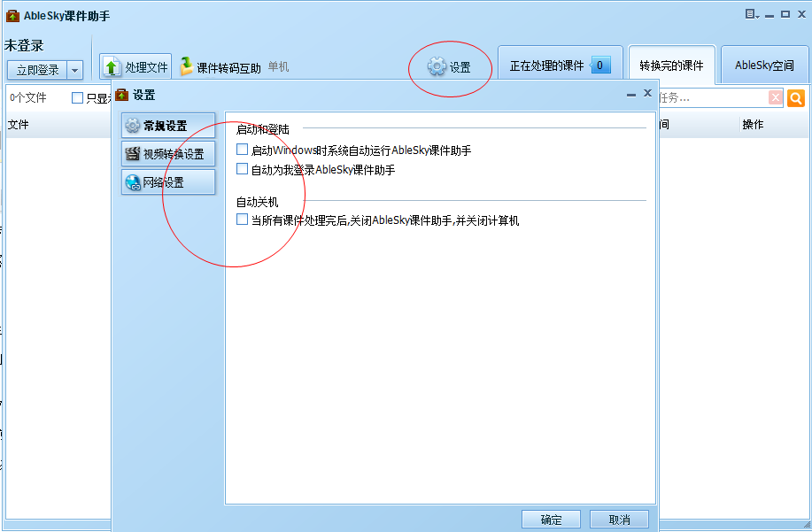
Task: Cancel the settings dialog via 取消
Action: [619, 519]
